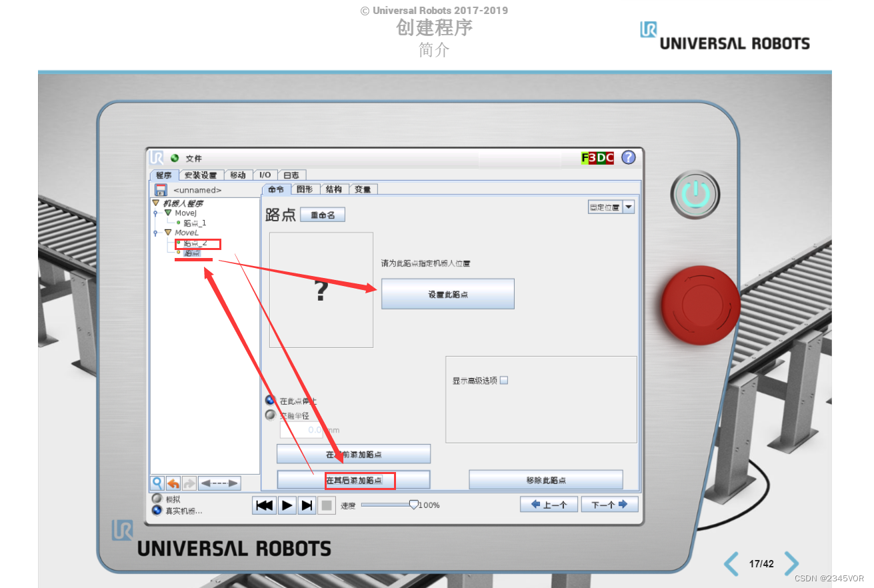The width and height of the screenshot is (874, 588).
Task: Click the orange undo arrow icon
Action: pos(173,483)
